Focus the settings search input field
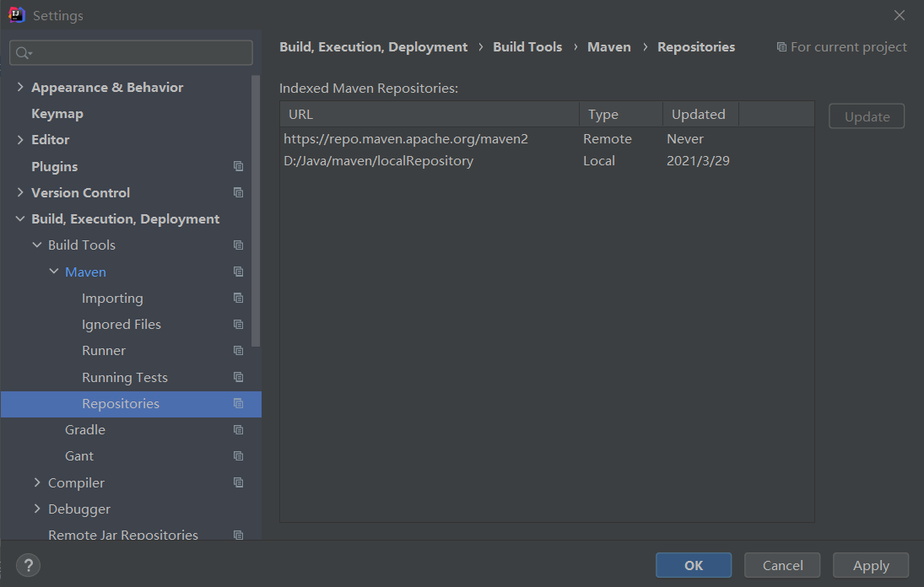 [x=139, y=53]
